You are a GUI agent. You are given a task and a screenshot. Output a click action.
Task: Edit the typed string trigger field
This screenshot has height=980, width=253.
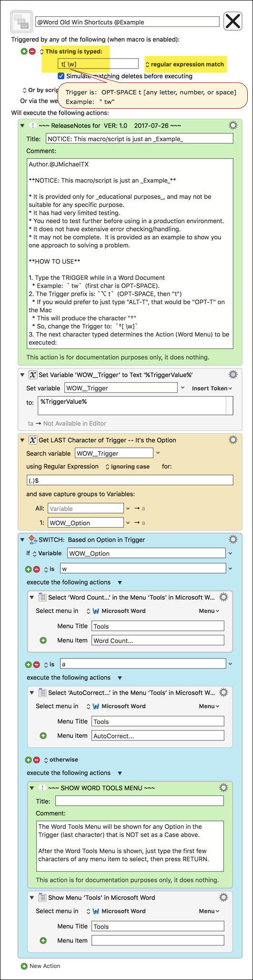click(x=98, y=64)
